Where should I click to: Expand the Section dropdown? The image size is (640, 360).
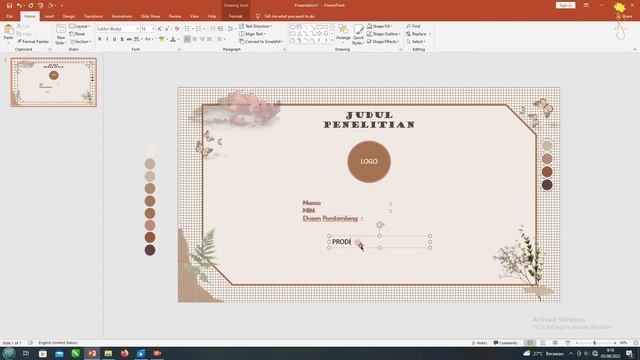(x=80, y=42)
